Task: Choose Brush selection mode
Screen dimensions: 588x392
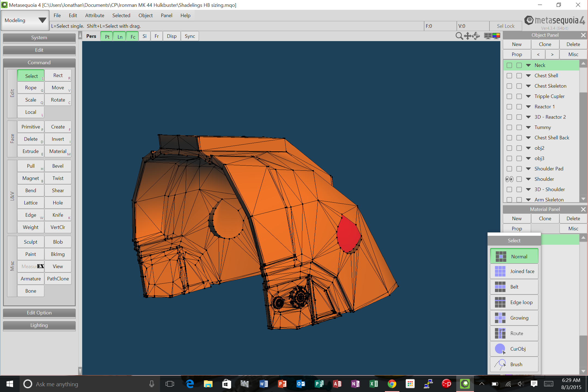Action: coord(514,365)
